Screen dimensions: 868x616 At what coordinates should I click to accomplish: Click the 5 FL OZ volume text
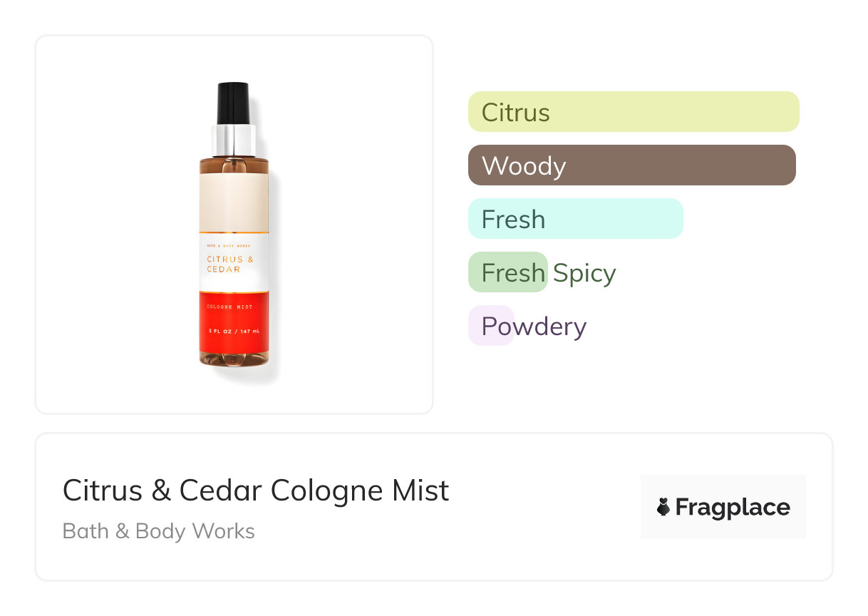pos(234,332)
